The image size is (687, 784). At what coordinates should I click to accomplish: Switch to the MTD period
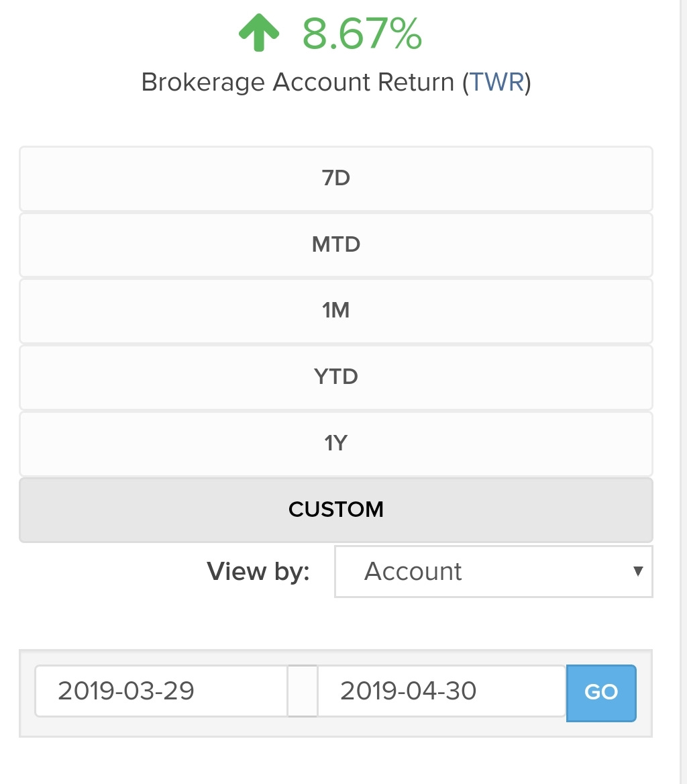pos(335,245)
